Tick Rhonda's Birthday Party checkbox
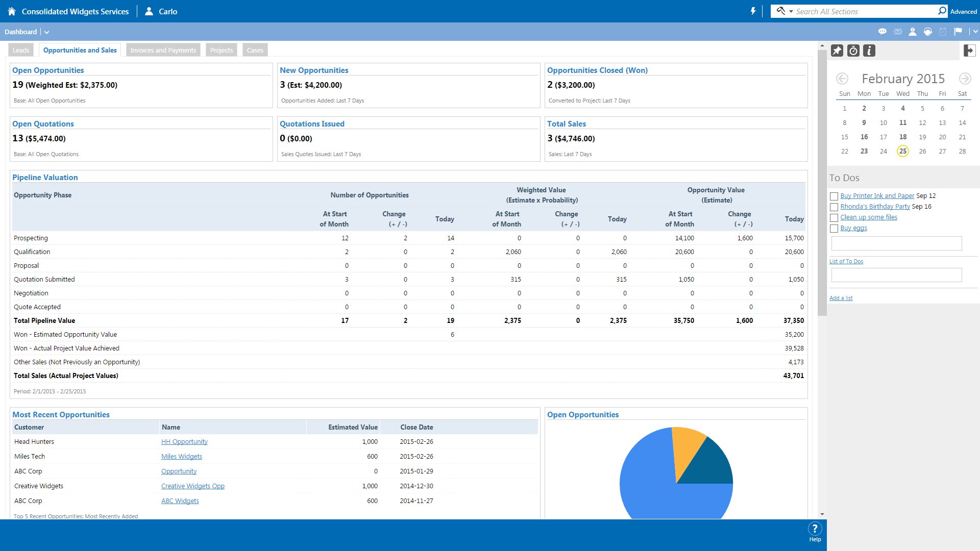 point(834,207)
